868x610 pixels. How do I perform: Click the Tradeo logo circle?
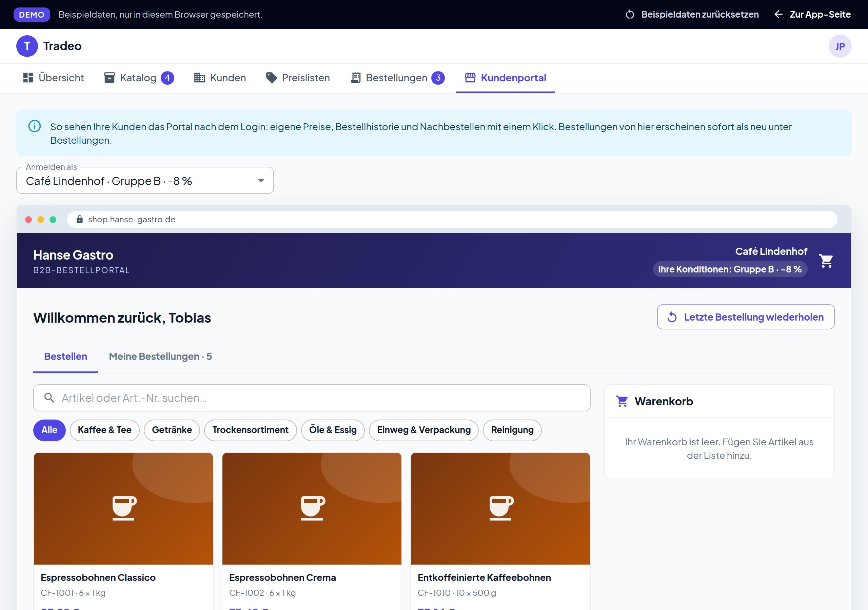point(27,46)
